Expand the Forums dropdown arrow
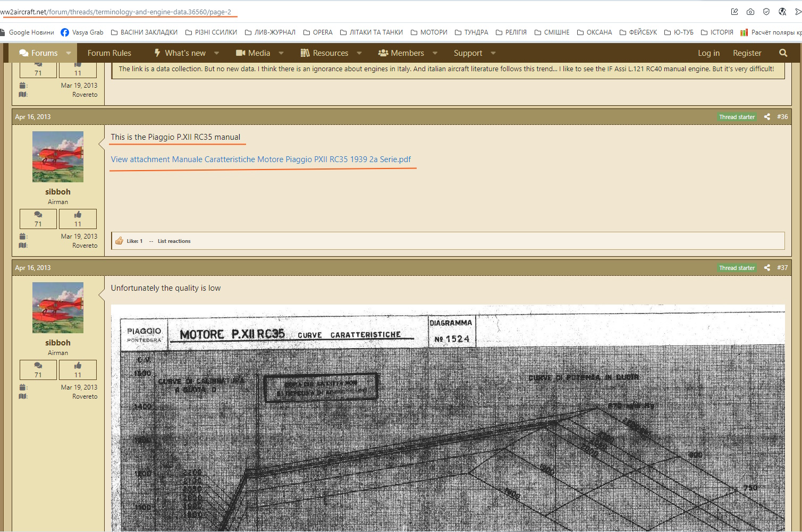The image size is (802, 532). point(69,53)
